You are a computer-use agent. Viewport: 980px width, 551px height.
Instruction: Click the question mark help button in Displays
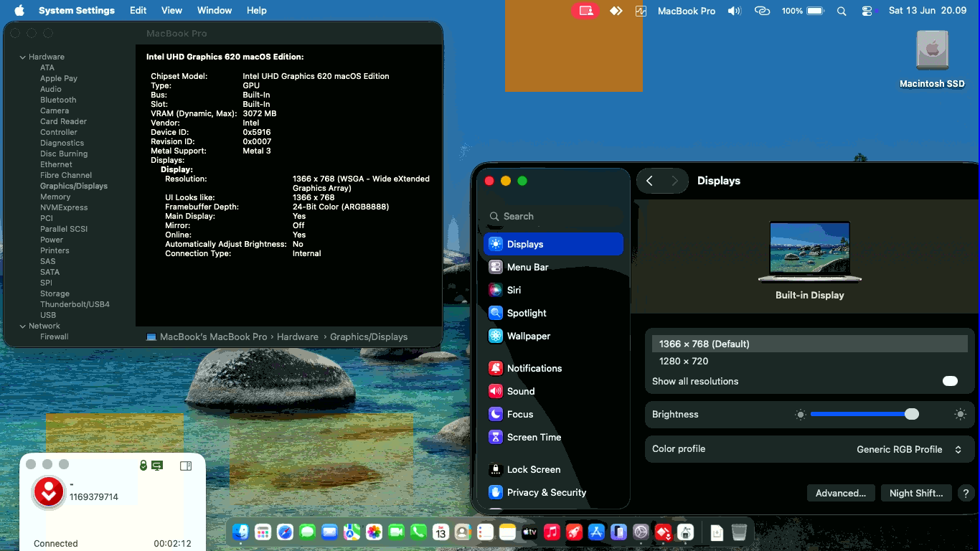click(x=966, y=493)
